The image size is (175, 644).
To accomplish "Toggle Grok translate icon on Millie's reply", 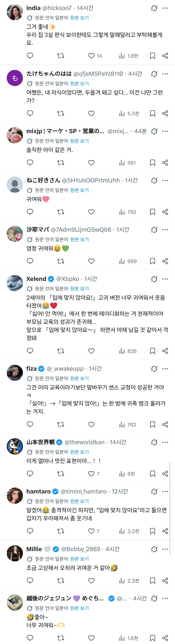I will pyautogui.click(x=154, y=549).
